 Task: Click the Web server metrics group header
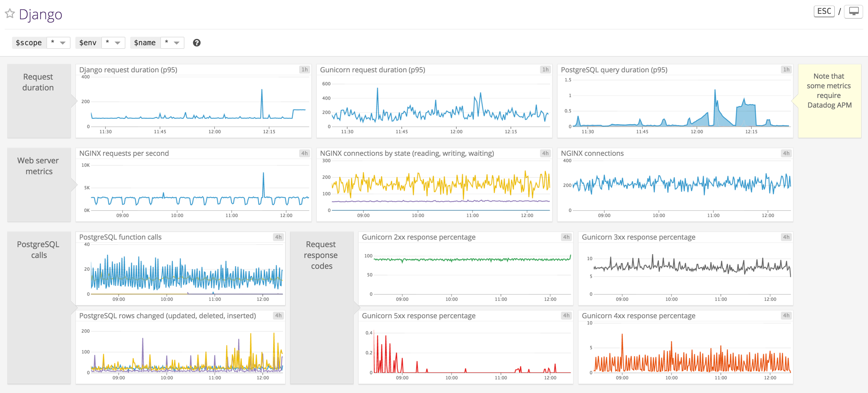[x=38, y=166]
